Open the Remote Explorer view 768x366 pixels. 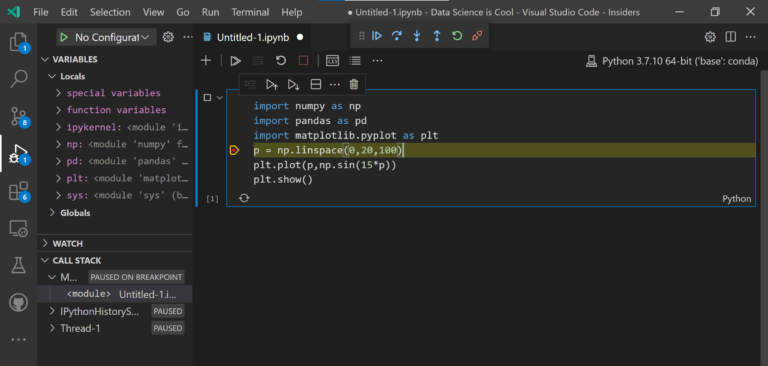19,228
